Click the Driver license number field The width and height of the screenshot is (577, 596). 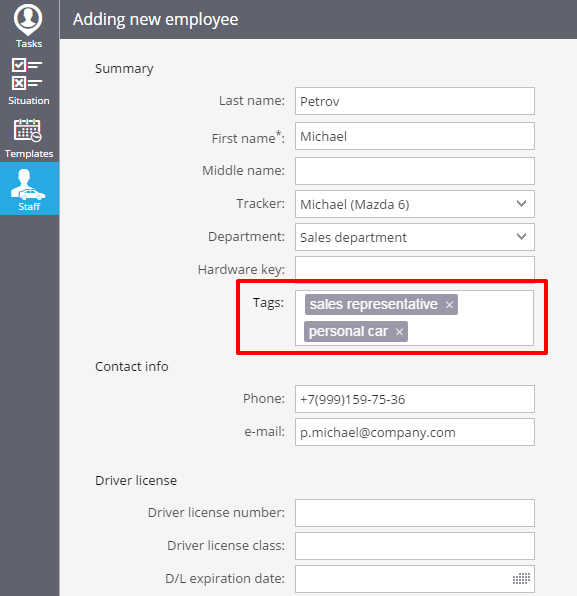(415, 513)
